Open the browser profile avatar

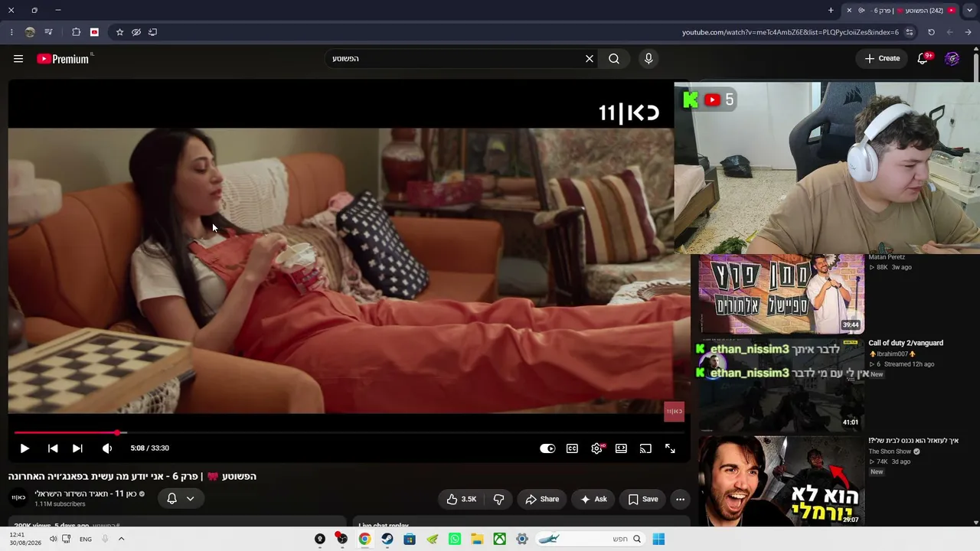(30, 32)
